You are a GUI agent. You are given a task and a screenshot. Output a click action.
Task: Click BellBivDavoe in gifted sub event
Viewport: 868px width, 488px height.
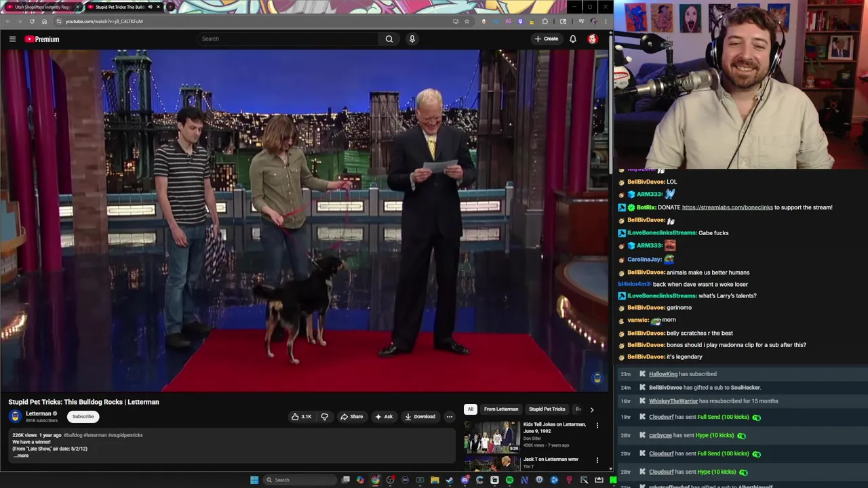[x=665, y=388]
